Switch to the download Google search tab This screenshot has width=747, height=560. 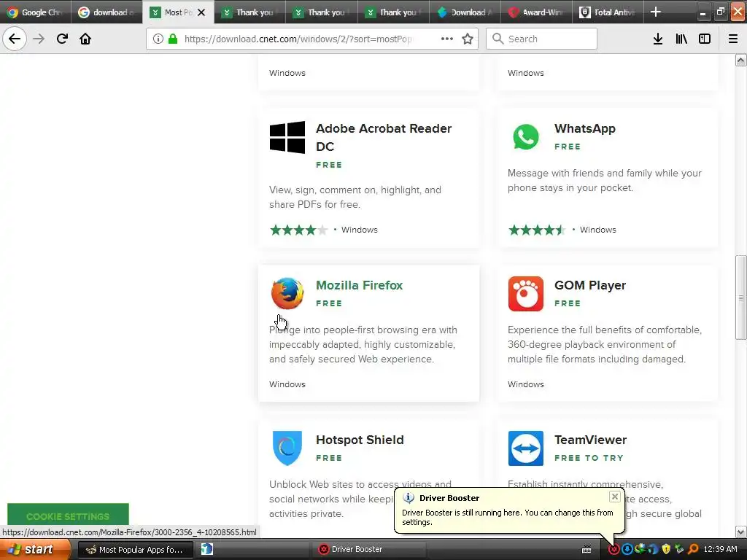click(107, 12)
